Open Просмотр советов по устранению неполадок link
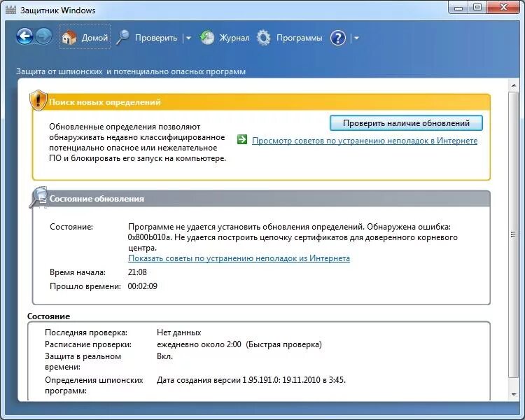This screenshot has width=525, height=420. (365, 141)
